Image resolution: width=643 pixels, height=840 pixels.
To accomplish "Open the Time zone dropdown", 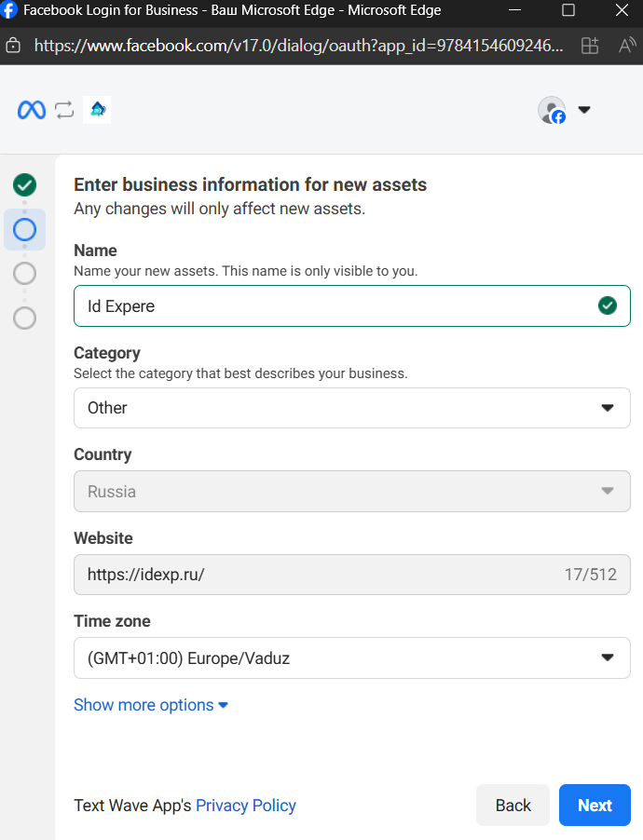I will (351, 657).
